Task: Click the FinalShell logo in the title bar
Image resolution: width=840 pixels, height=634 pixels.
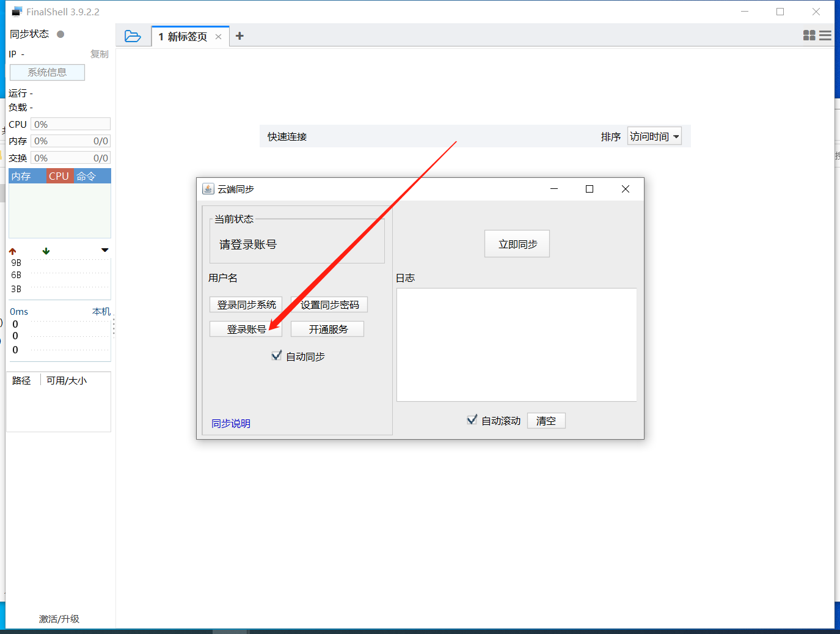Action: (x=16, y=10)
